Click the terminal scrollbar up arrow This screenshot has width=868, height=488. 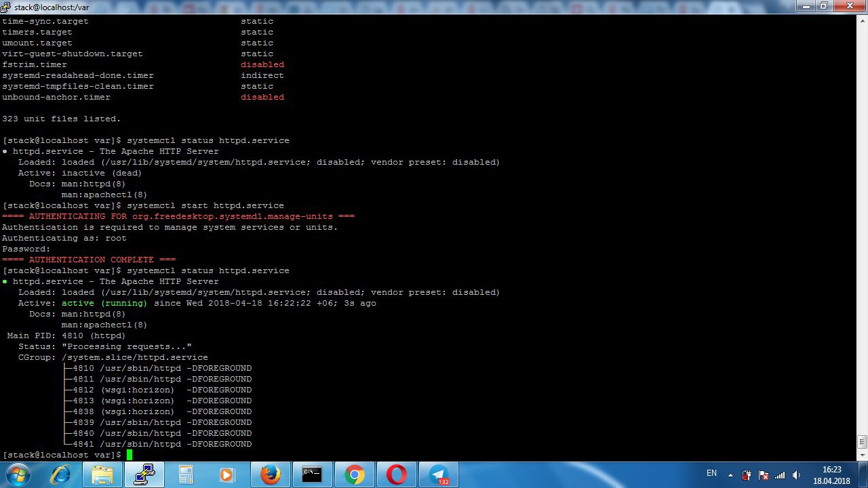[x=862, y=21]
